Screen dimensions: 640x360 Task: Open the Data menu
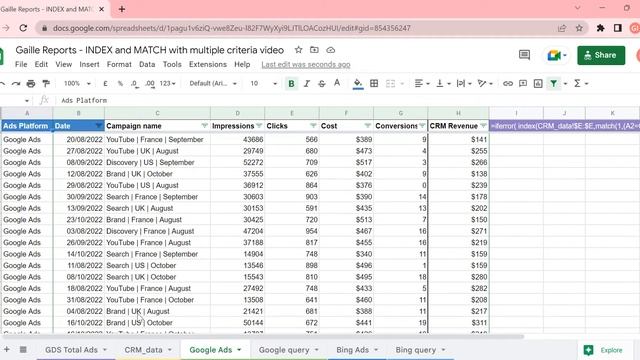coord(147,64)
